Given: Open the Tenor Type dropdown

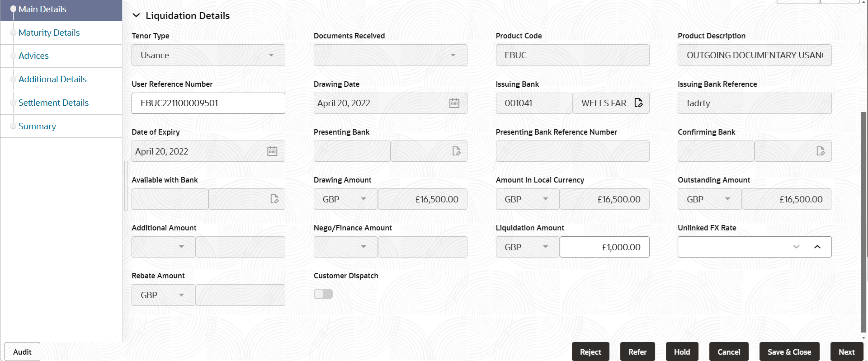Looking at the screenshot, I should point(208,55).
